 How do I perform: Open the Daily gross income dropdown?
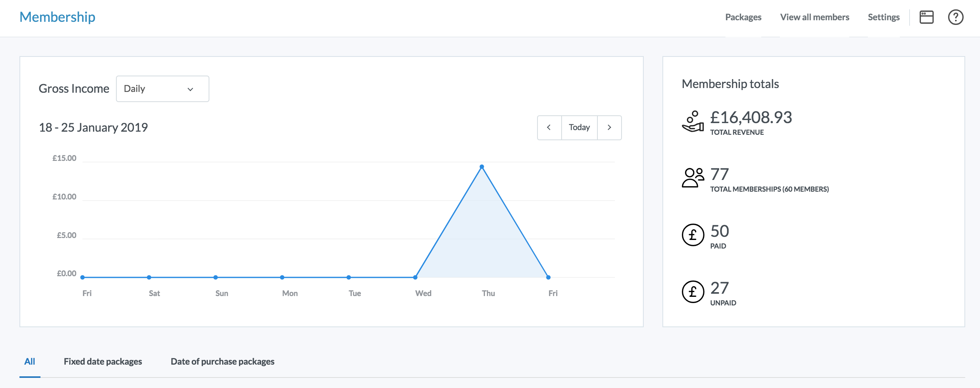click(x=162, y=89)
